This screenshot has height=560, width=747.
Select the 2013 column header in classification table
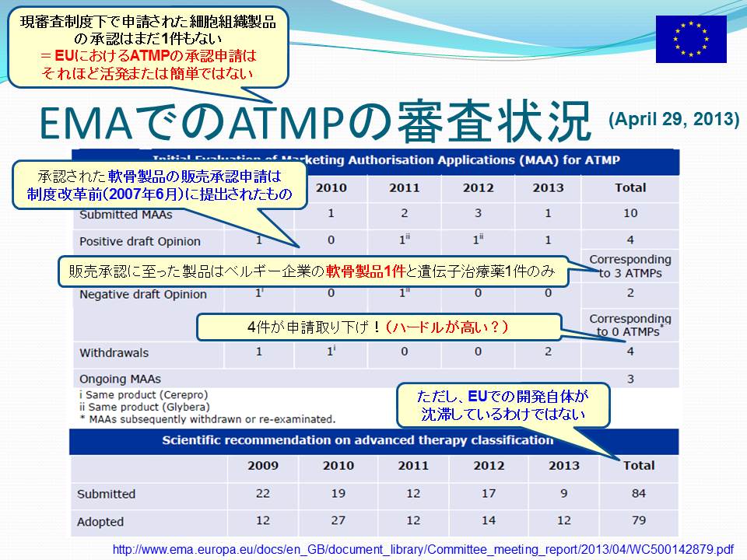564,465
